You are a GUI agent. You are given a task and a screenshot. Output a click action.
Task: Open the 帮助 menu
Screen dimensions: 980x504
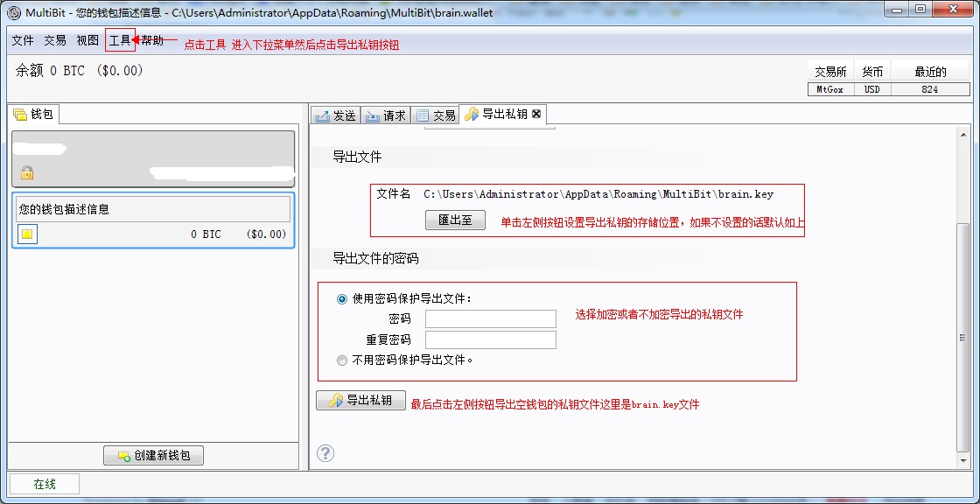(152, 40)
